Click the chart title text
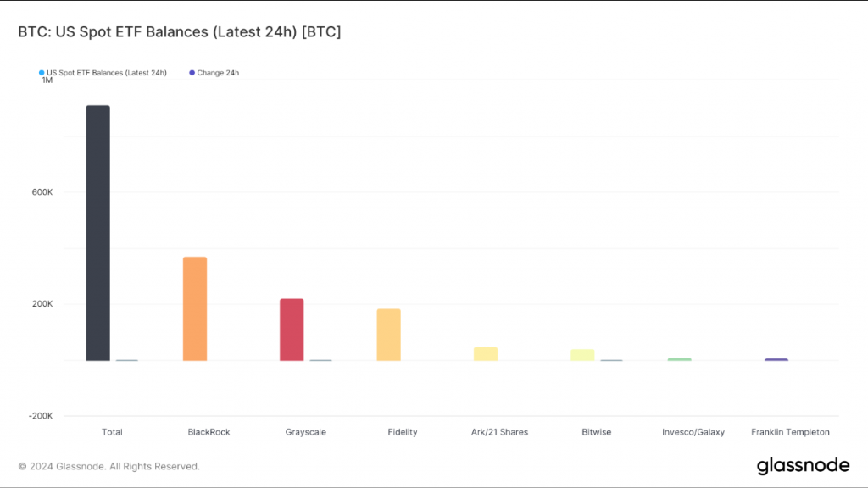This screenshot has width=868, height=488. click(180, 31)
